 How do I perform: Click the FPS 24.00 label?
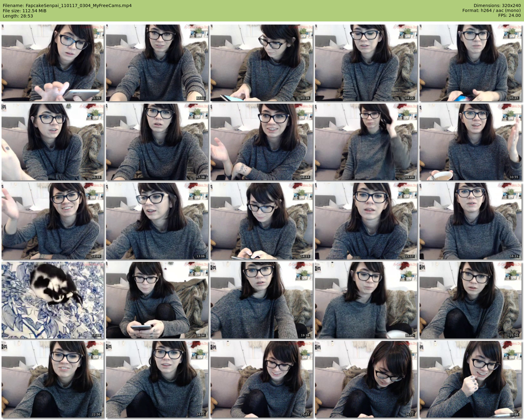(x=509, y=15)
